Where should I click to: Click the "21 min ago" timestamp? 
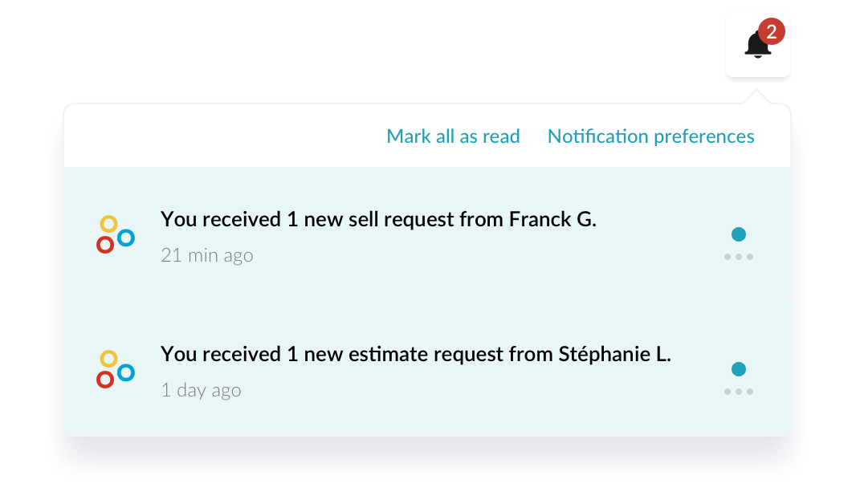point(206,256)
